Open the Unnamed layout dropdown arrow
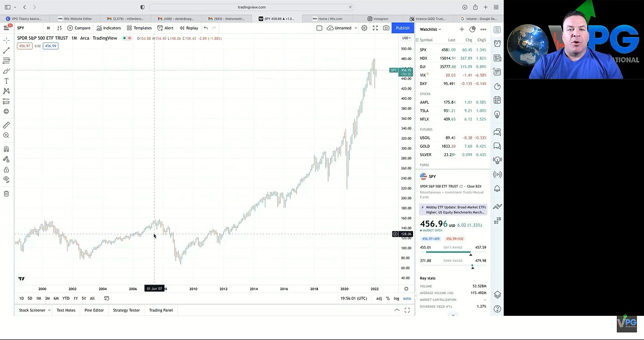The height and width of the screenshot is (340, 644). click(356, 28)
